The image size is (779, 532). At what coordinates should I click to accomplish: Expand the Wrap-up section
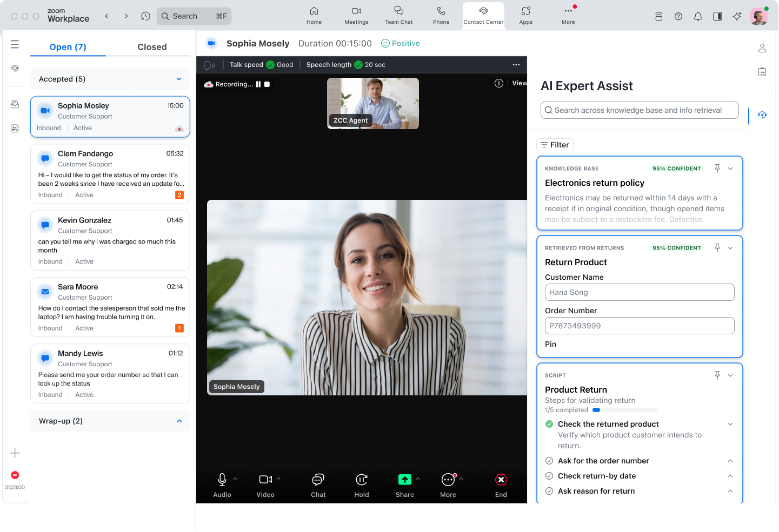(x=179, y=421)
